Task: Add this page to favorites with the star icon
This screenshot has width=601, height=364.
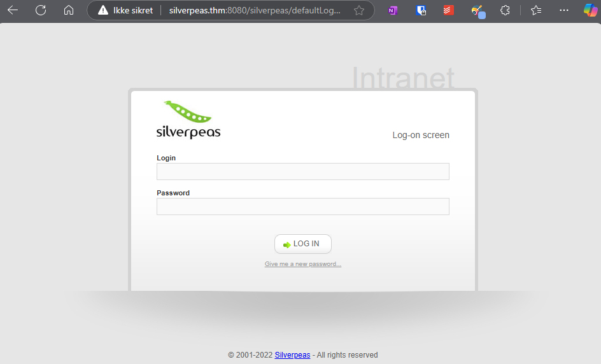Action: [x=359, y=10]
